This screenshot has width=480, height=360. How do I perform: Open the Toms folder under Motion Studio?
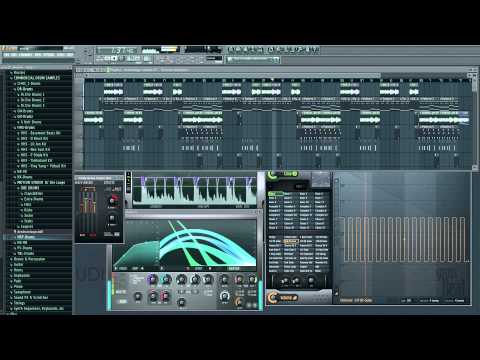click(x=28, y=221)
